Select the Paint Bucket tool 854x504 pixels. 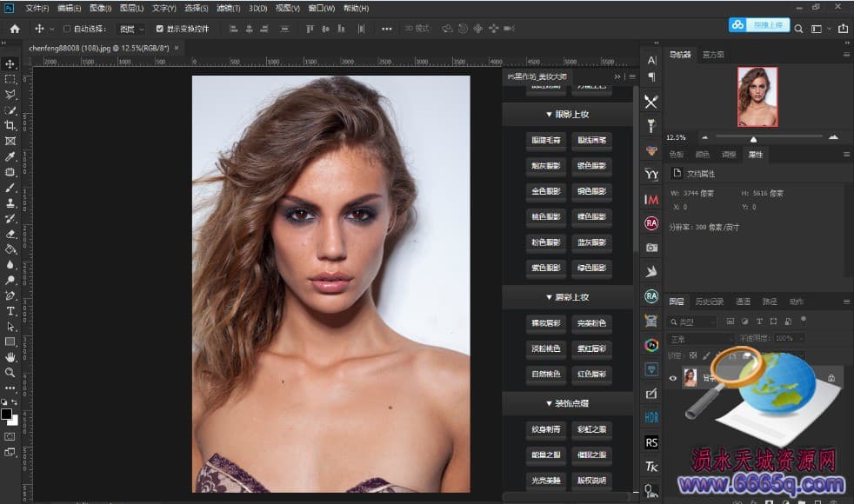[x=10, y=249]
